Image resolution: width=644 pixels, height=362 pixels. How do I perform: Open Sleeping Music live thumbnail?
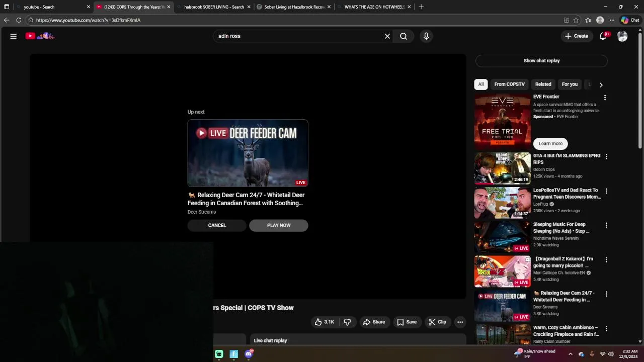tap(502, 237)
